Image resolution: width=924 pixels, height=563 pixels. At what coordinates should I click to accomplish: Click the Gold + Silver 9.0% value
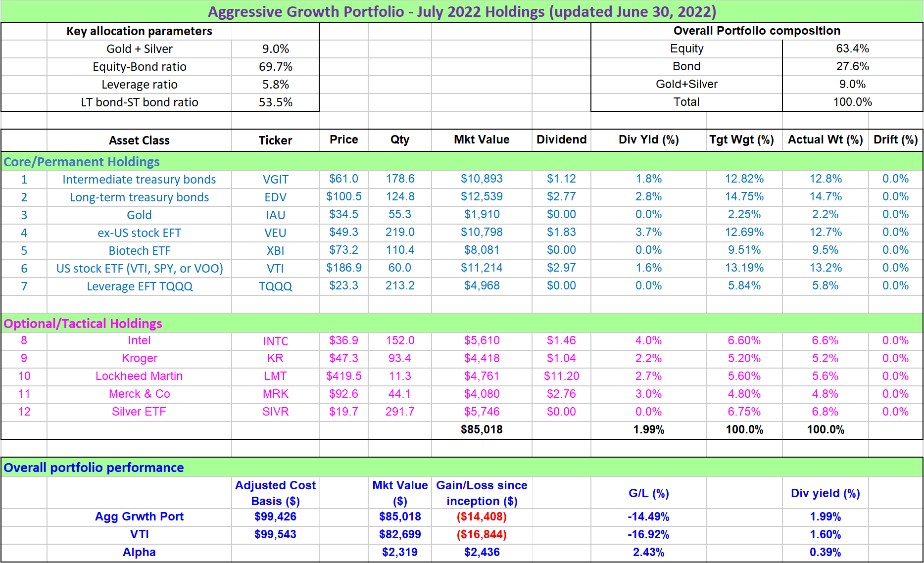coord(275,49)
